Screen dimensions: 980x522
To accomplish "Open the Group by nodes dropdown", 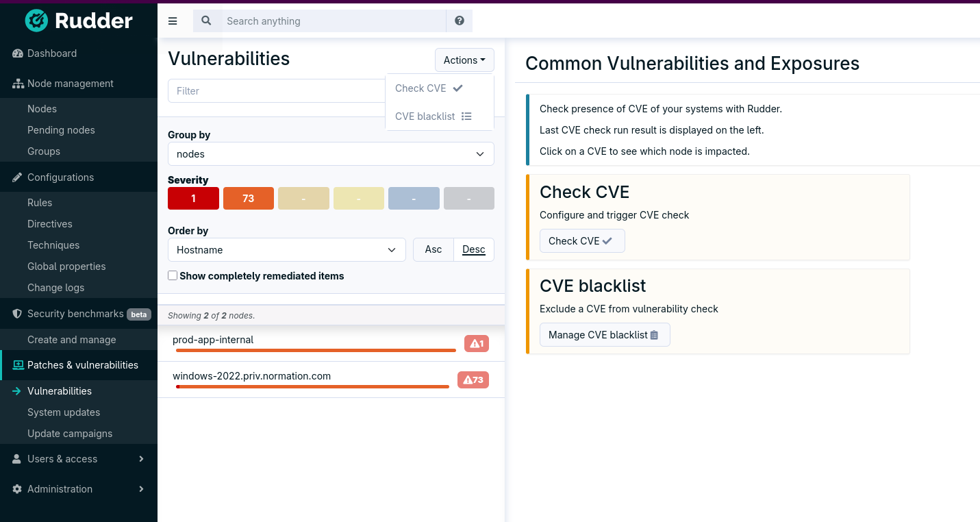I will [331, 154].
